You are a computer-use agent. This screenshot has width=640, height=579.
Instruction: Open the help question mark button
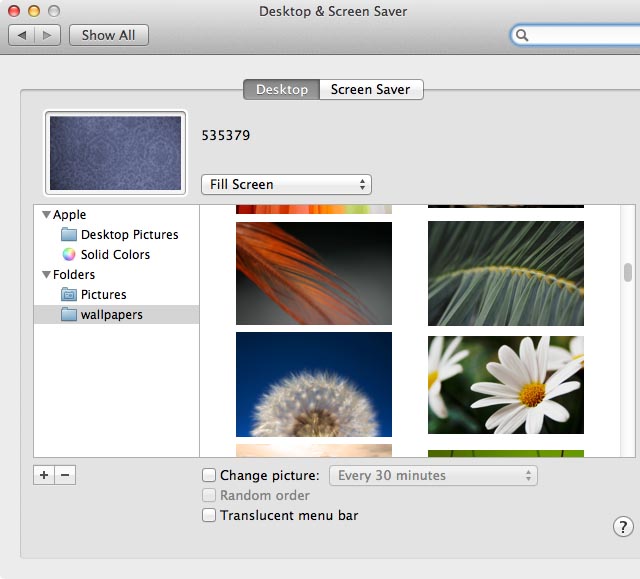point(621,527)
